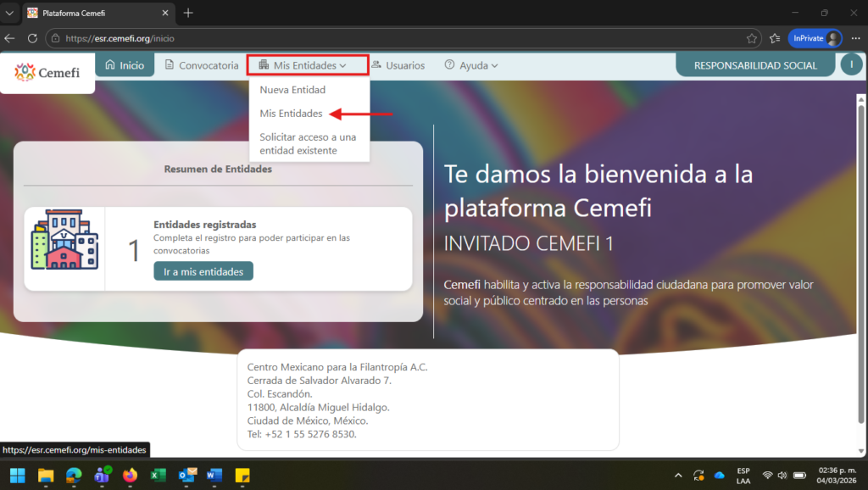Open Excel from the taskbar
Image resolution: width=868 pixels, height=490 pixels.
point(158,475)
